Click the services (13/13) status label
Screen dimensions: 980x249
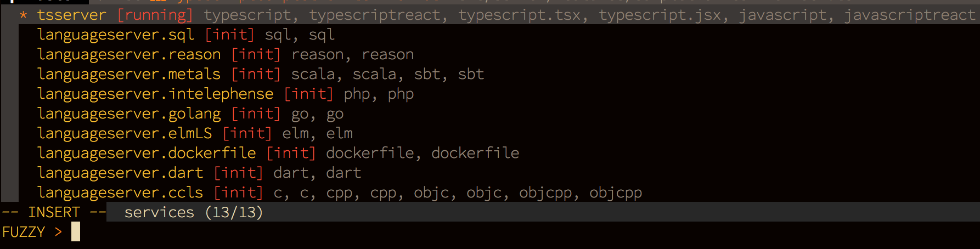click(194, 212)
